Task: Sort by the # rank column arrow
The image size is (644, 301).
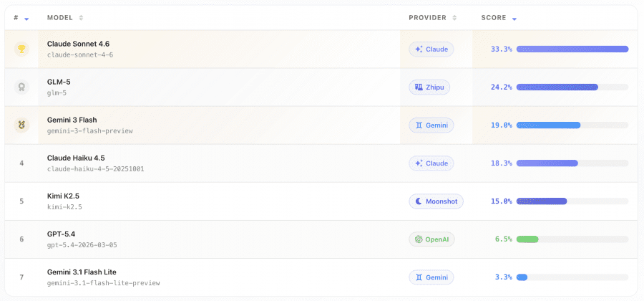Action: pos(26,18)
